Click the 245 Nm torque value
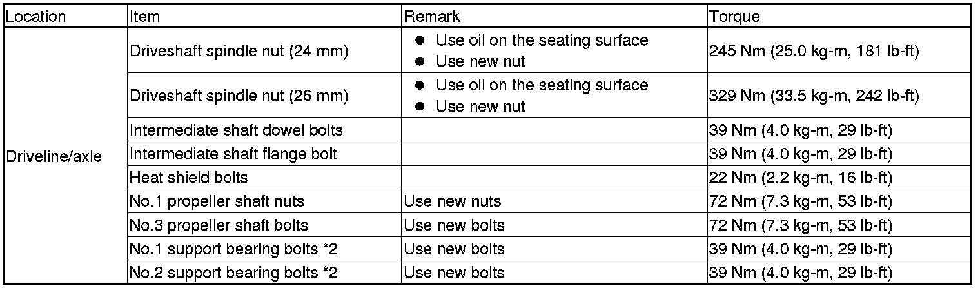Image resolution: width=980 pixels, height=288 pixels. [814, 52]
